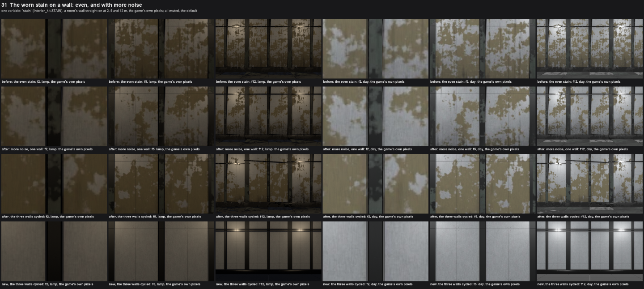Open the 'before: even stain f12, day' thumbnail
Screen dimensions: 644x289
point(590,49)
